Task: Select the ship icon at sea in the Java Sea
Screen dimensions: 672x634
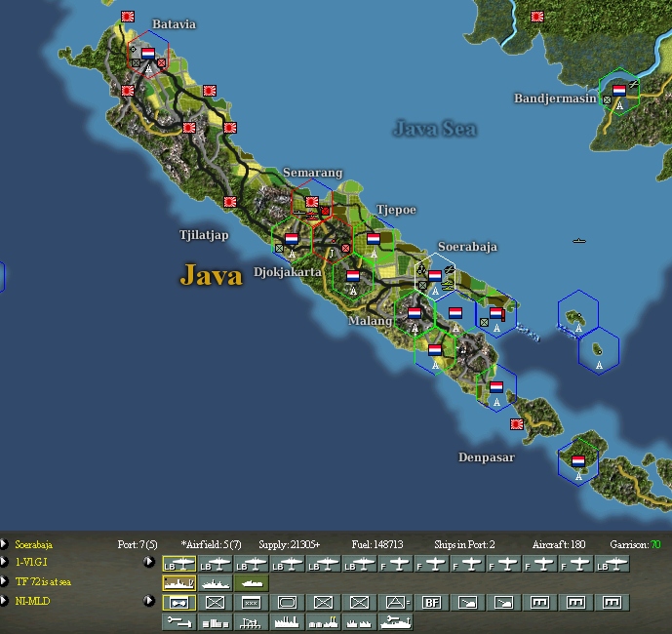Action: tap(579, 241)
